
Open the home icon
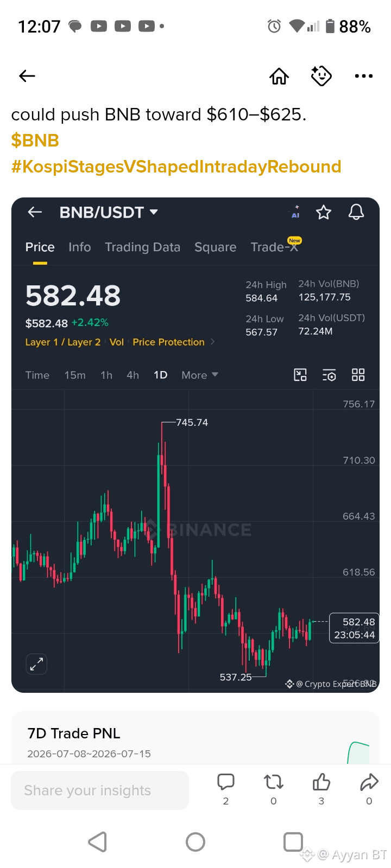pos(279,76)
